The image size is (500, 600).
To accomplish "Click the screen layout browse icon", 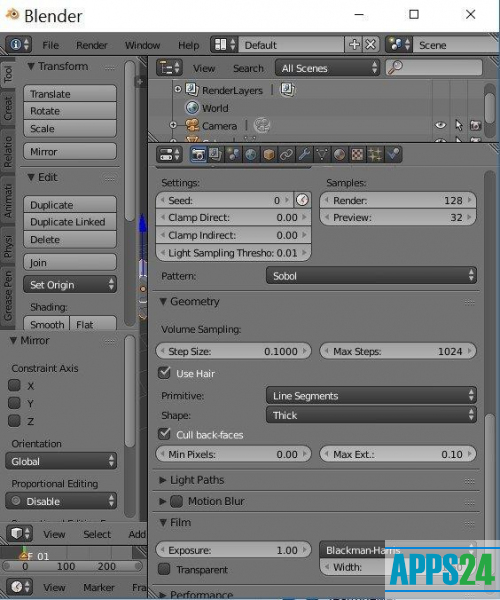I will [224, 45].
